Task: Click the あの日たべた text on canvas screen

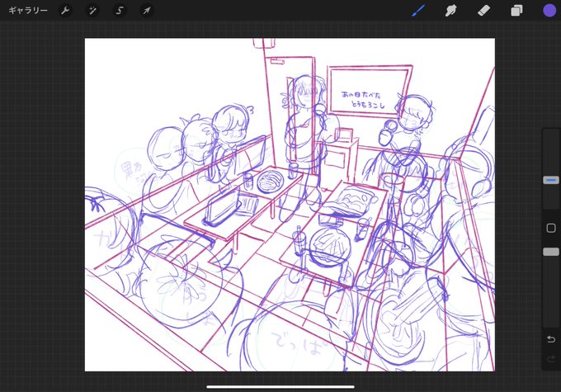Action: (x=361, y=95)
